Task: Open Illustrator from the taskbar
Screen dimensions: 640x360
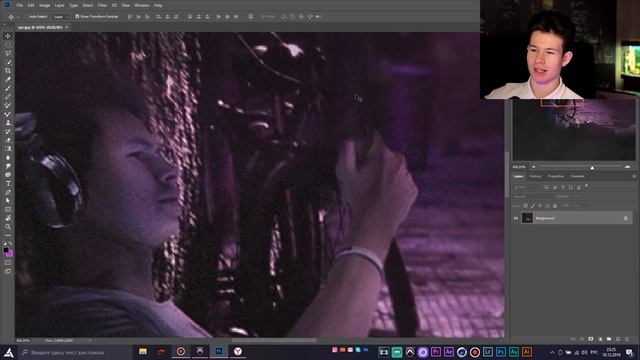Action: pos(527,352)
